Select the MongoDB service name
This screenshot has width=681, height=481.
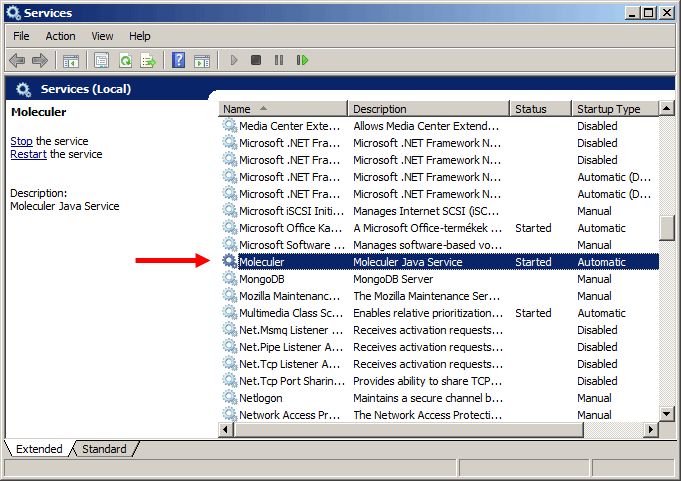pos(261,279)
